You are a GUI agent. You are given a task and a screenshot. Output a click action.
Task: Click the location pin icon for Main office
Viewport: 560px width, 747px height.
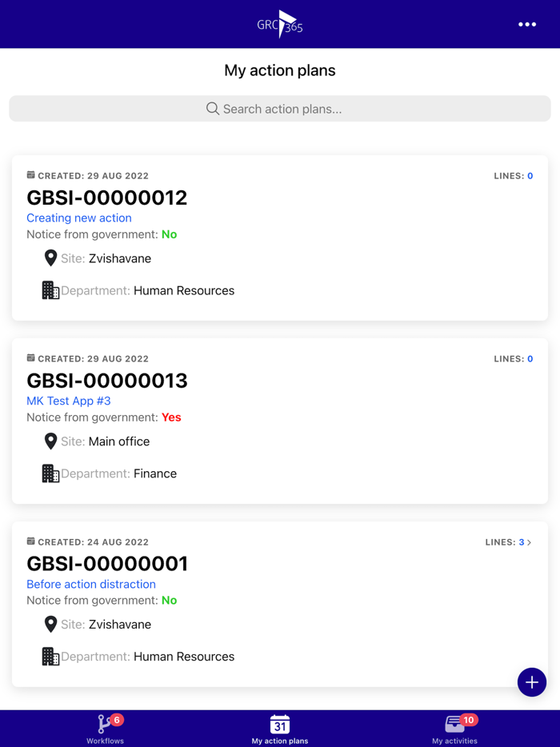[50, 441]
